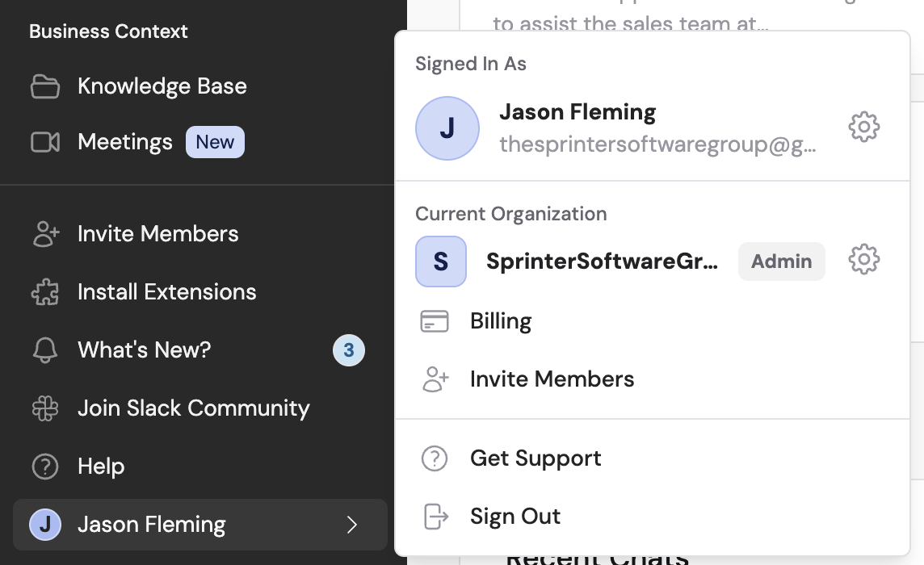Choose Invite Members under Current Organization
924x565 pixels.
(552, 379)
